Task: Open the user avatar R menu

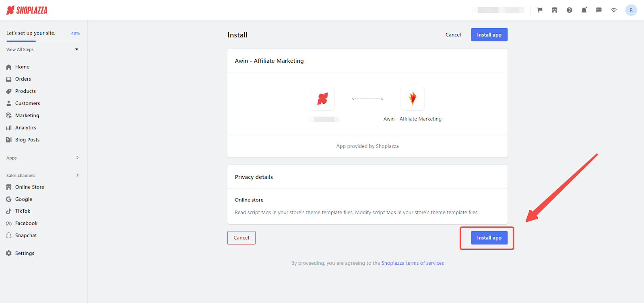Action: click(631, 10)
